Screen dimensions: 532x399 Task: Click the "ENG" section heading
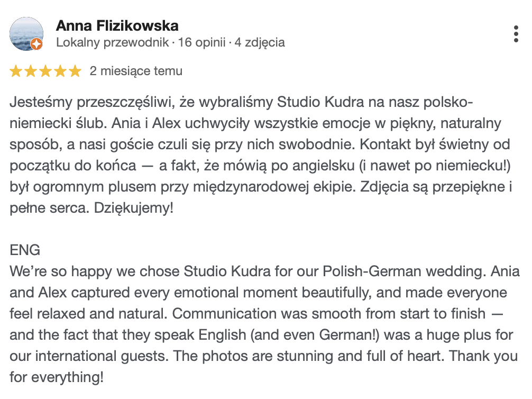[25, 250]
